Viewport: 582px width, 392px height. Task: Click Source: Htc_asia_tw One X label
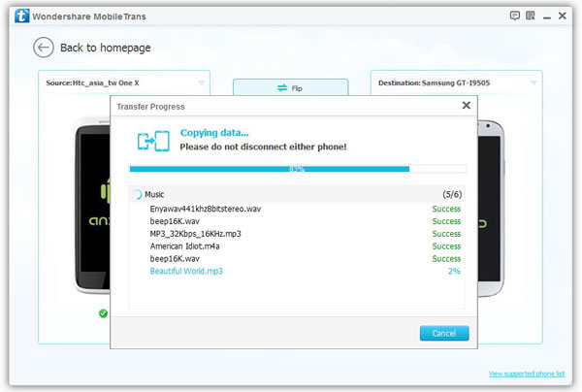point(92,83)
